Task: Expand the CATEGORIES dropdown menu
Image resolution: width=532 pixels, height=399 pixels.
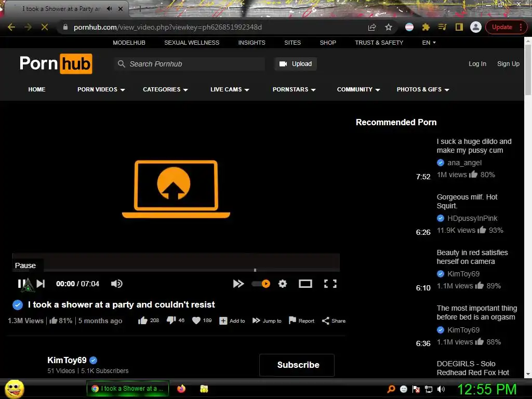Action: [165, 89]
